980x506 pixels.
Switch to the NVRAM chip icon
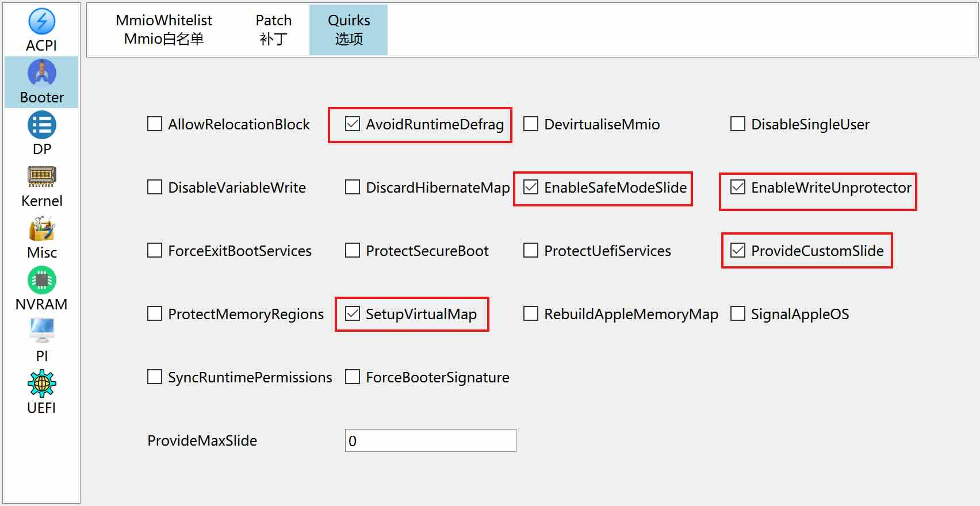(41, 280)
